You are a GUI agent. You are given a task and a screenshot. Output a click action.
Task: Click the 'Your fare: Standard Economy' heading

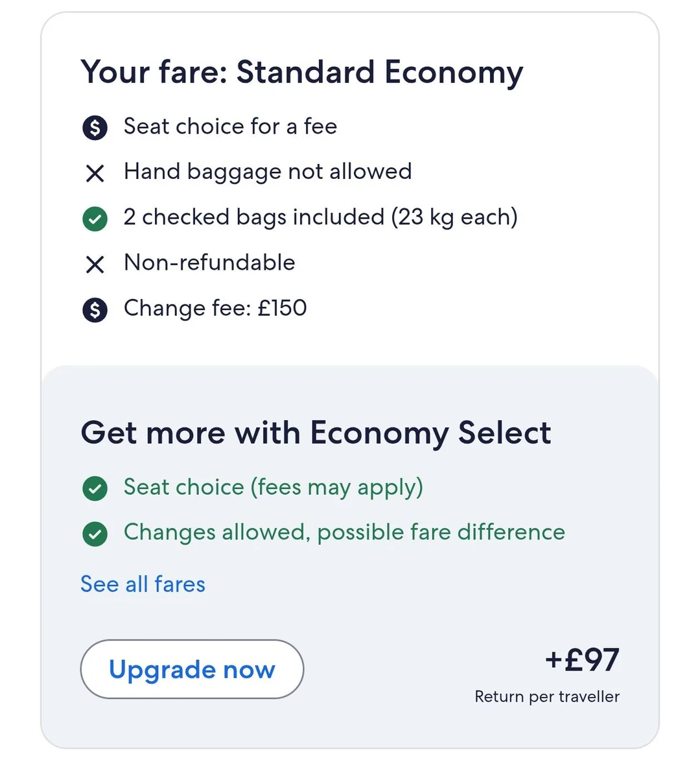[x=301, y=72]
